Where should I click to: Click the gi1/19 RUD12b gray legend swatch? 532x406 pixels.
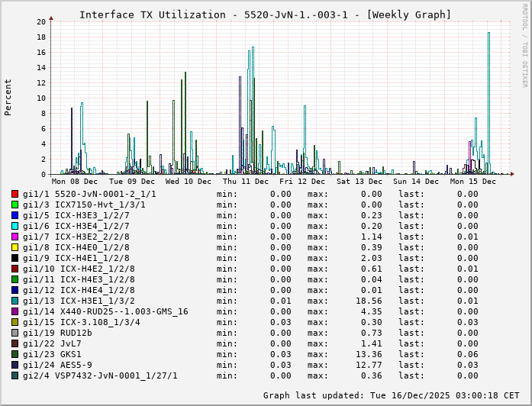point(15,333)
